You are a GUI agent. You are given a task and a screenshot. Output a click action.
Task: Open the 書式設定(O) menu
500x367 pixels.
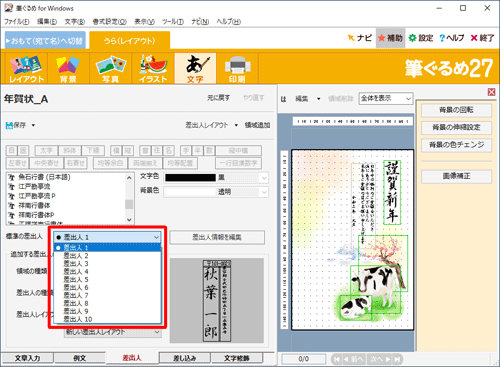click(x=109, y=22)
